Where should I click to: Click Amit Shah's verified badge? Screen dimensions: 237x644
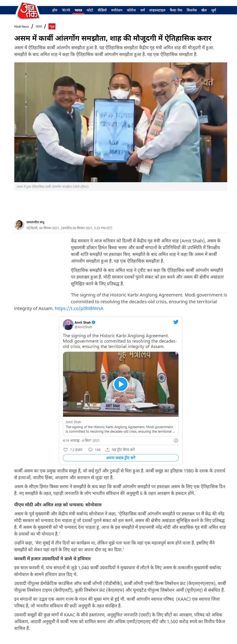click(x=94, y=322)
